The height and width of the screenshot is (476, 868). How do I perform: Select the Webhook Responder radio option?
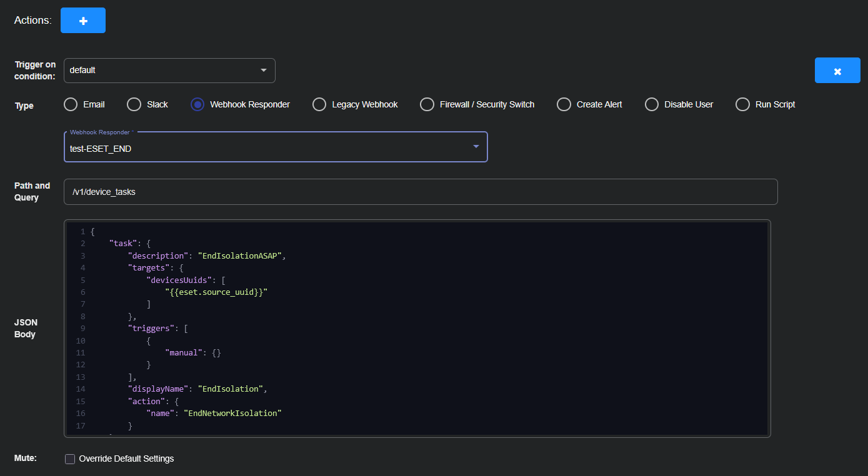197,104
